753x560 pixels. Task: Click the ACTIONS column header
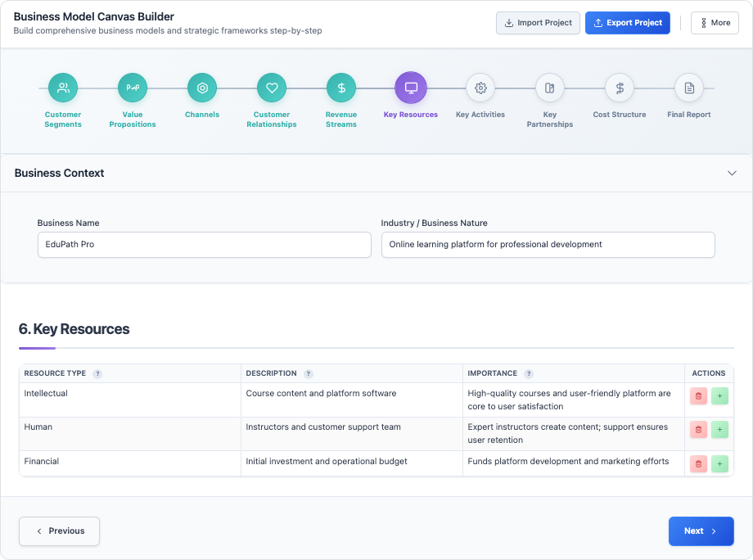[x=709, y=373]
